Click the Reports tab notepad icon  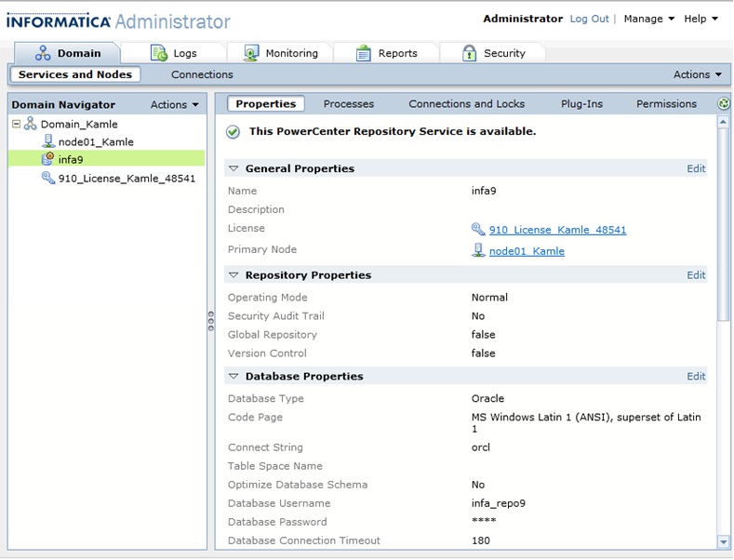363,53
